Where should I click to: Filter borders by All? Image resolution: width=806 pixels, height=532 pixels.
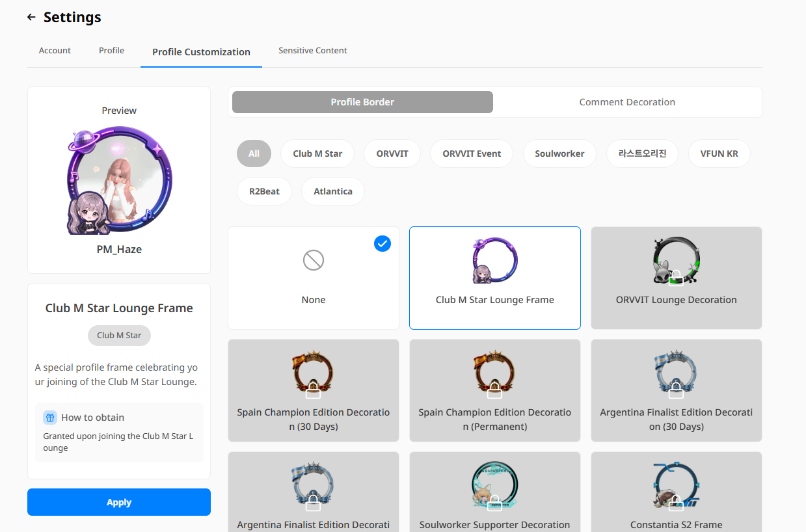pyautogui.click(x=254, y=153)
